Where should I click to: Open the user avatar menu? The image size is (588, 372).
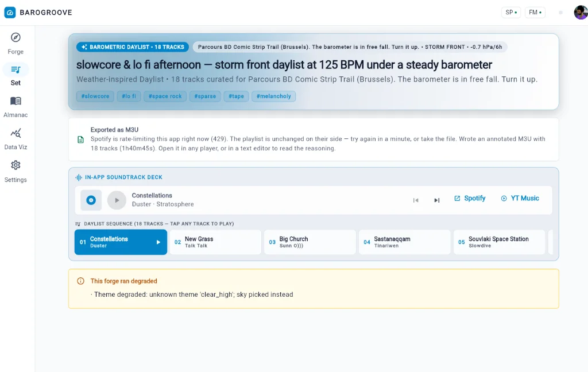(x=581, y=13)
